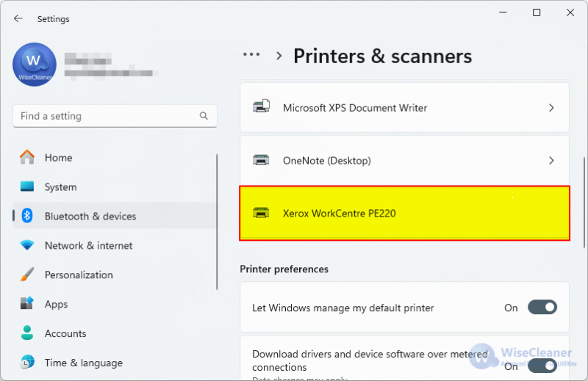Click the Microsoft XPS Document Writer printer icon
This screenshot has width=588, height=381.
coord(261,107)
